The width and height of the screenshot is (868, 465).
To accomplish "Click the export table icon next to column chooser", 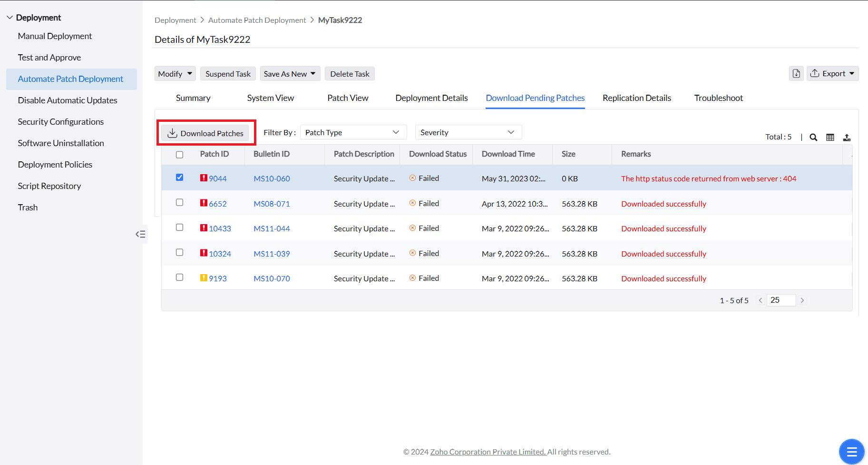I will click(x=847, y=137).
